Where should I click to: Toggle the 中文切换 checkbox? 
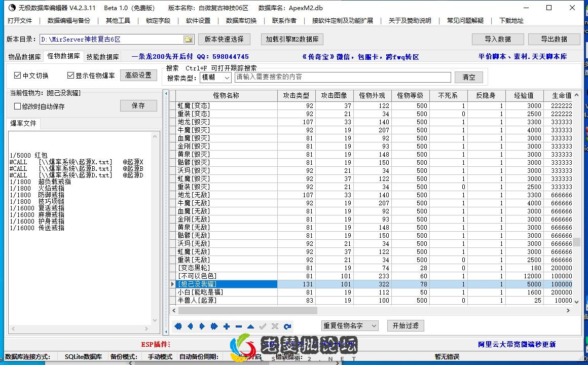click(18, 75)
